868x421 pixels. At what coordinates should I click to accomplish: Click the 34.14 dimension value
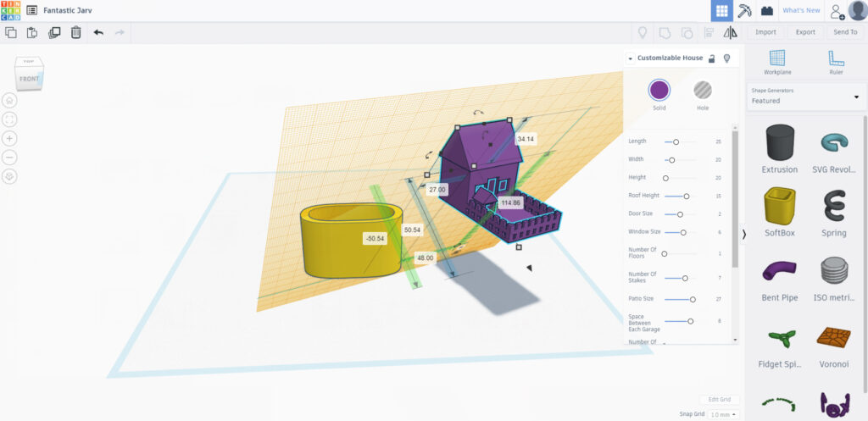click(526, 140)
